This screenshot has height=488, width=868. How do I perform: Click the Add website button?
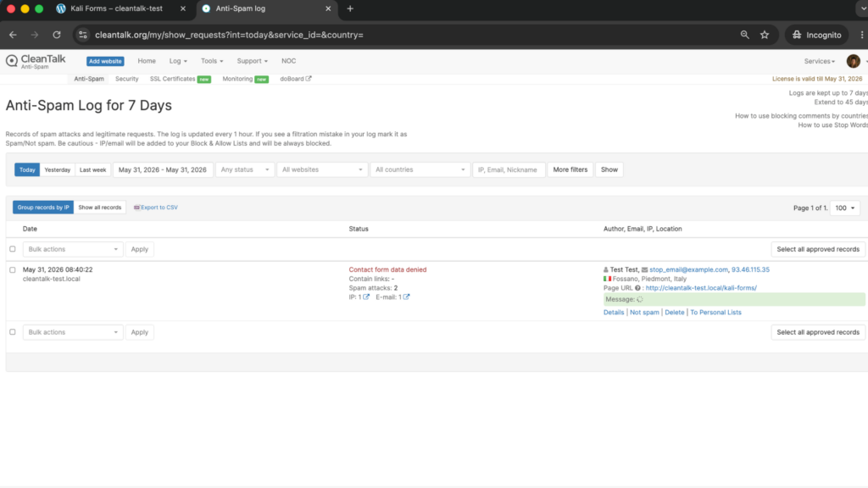(x=105, y=61)
